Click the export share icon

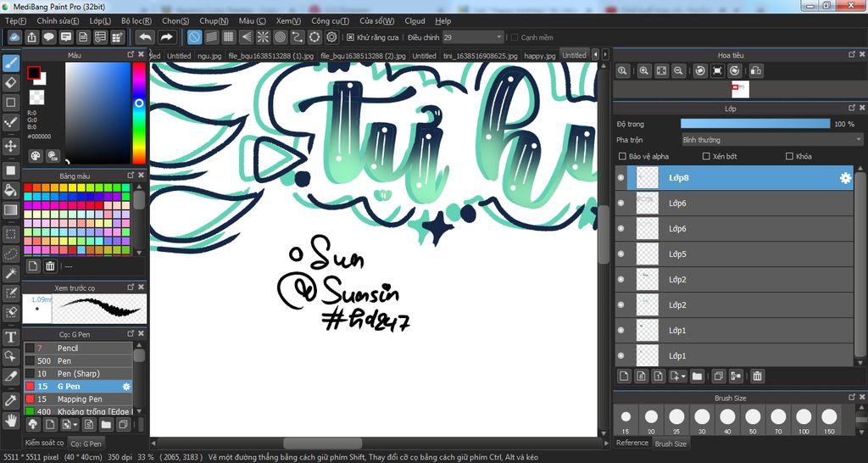32,37
